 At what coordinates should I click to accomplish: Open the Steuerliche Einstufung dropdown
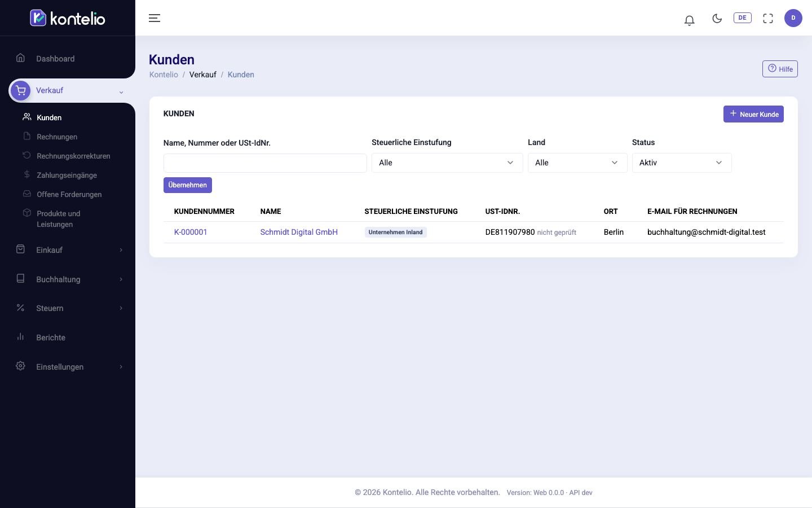tap(447, 163)
